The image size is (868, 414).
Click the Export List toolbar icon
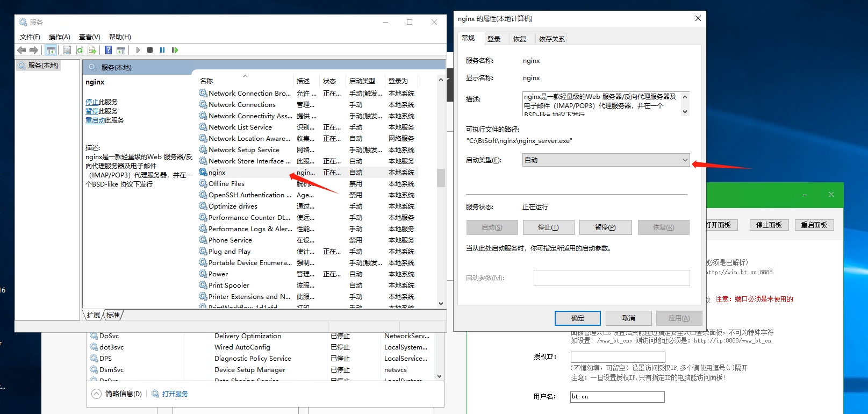point(92,50)
